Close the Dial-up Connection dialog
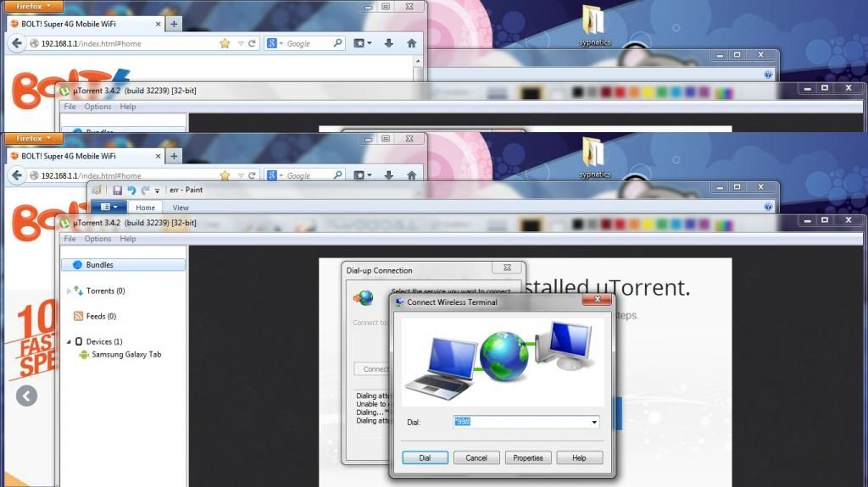 507,268
